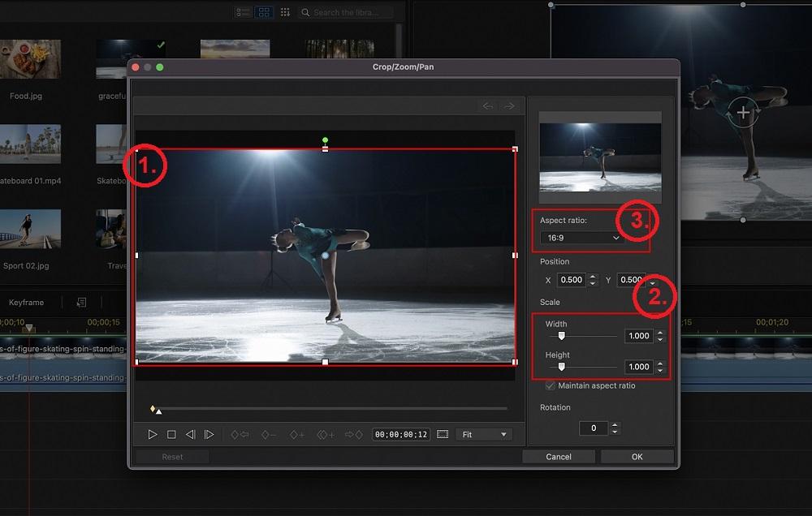Click the Stop playback icon
This screenshot has height=516, width=812.
pos(172,434)
